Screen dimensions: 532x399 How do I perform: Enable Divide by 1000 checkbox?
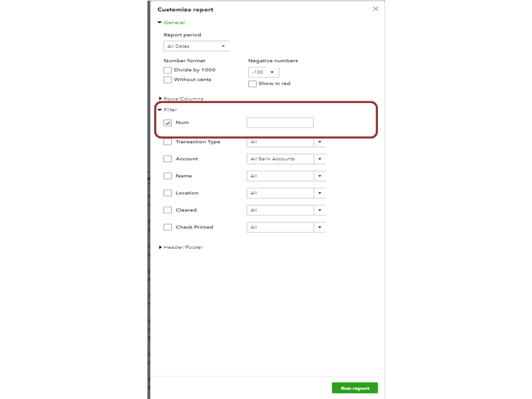pyautogui.click(x=167, y=70)
